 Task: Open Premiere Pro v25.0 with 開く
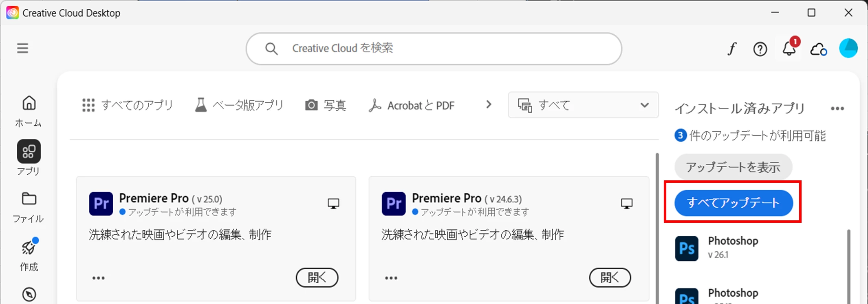point(317,277)
